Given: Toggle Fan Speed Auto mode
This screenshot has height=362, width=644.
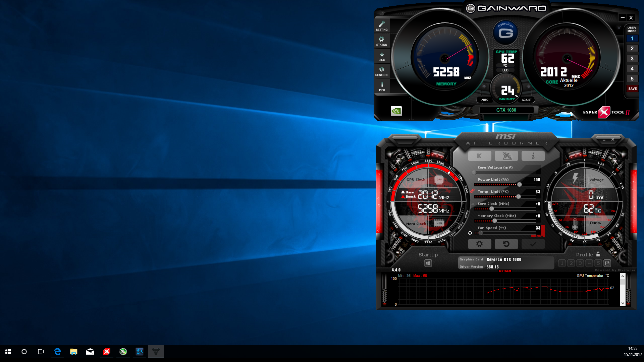Looking at the screenshot, I should click(x=539, y=236).
